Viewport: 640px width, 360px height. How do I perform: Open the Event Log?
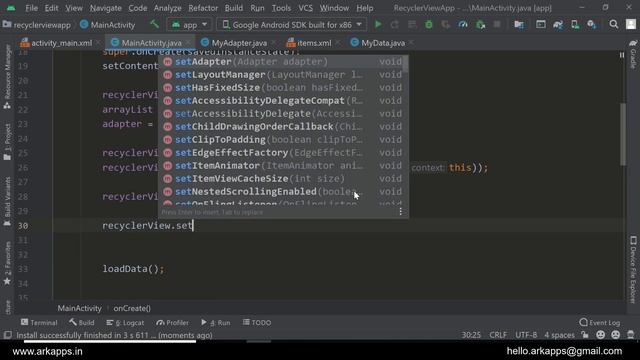pos(599,322)
